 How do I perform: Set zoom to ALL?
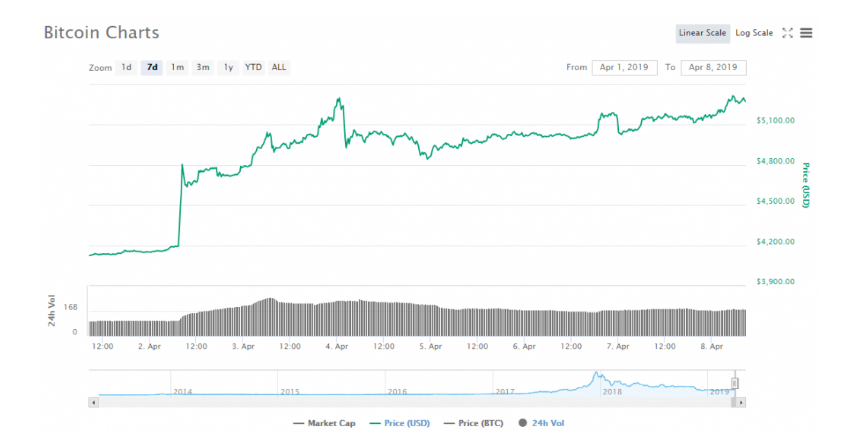pyautogui.click(x=279, y=68)
